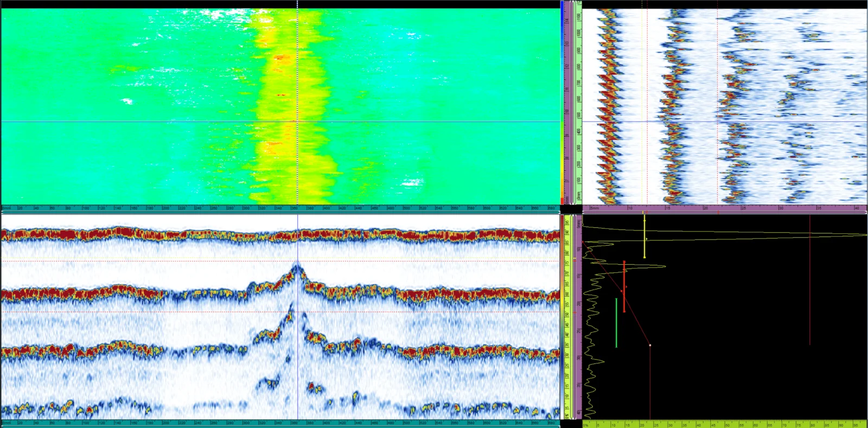The width and height of the screenshot is (868, 428).
Task: Click the horizontal zoom bar under the C-scan ruler
Action: coord(280,212)
